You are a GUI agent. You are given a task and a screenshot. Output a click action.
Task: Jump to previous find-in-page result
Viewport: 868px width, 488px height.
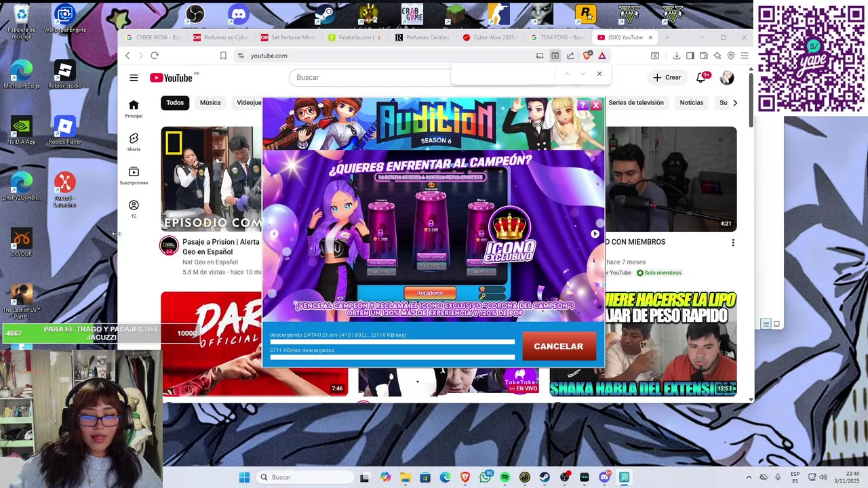566,74
